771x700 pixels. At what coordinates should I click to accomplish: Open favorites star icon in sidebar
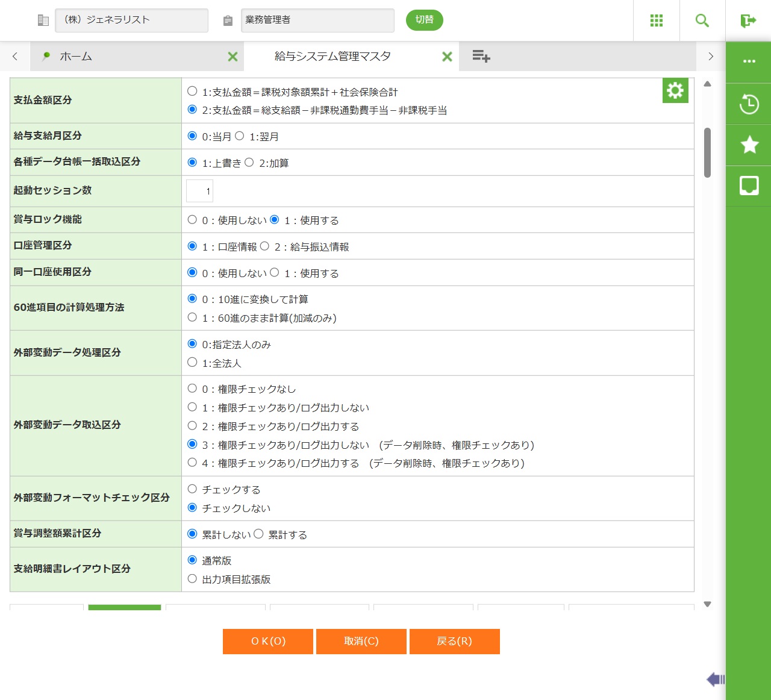tap(749, 145)
